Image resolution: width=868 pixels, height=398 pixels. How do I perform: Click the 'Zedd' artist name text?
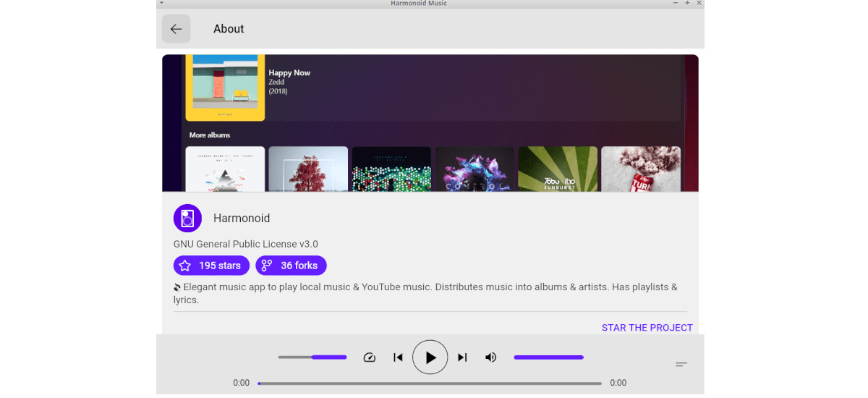click(276, 82)
